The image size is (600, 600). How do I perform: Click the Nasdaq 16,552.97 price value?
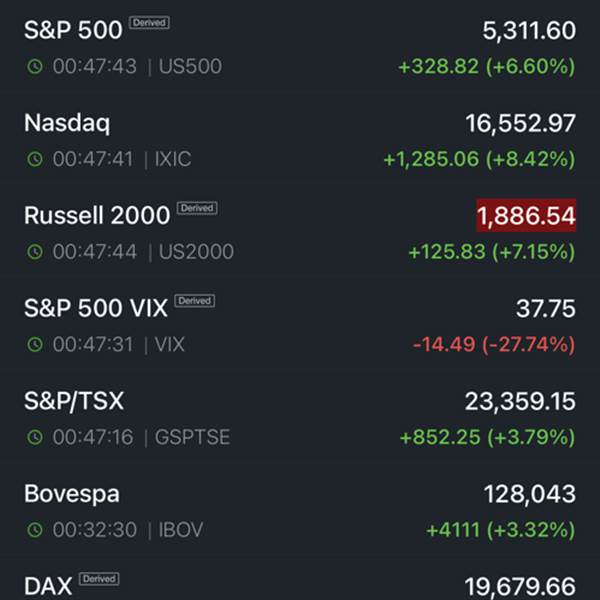point(520,123)
